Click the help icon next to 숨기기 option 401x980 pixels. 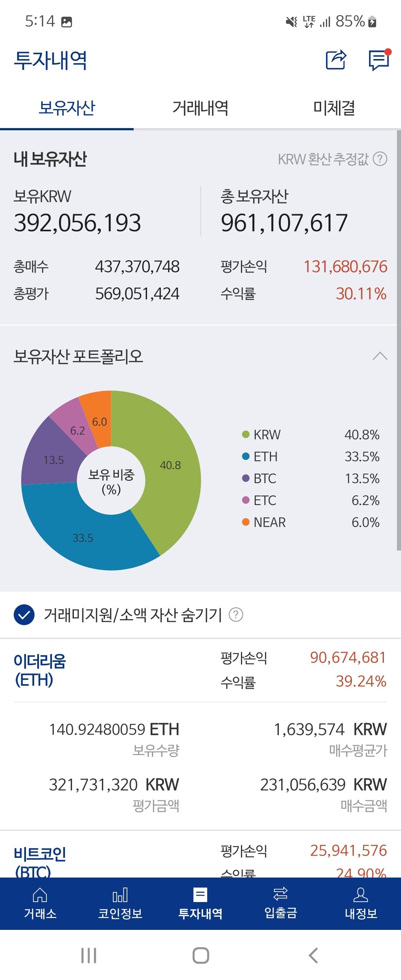(x=236, y=615)
